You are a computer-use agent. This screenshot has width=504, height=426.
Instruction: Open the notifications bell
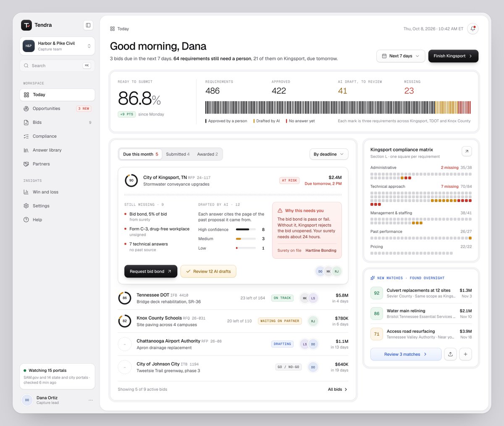click(473, 29)
